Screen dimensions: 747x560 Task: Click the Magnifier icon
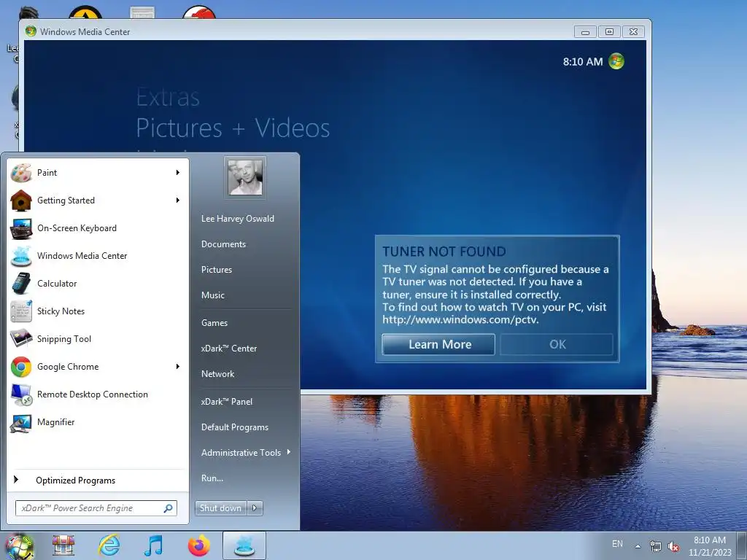tap(21, 422)
